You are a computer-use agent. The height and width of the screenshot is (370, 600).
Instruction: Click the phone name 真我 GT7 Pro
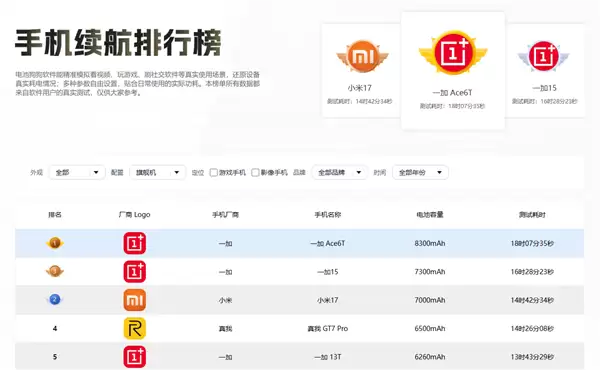coord(328,328)
